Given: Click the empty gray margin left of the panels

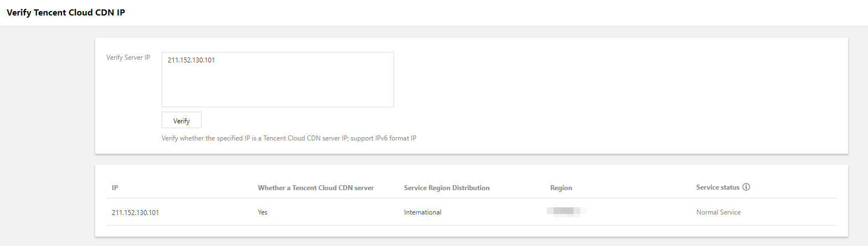Looking at the screenshot, I should click(x=47, y=138).
